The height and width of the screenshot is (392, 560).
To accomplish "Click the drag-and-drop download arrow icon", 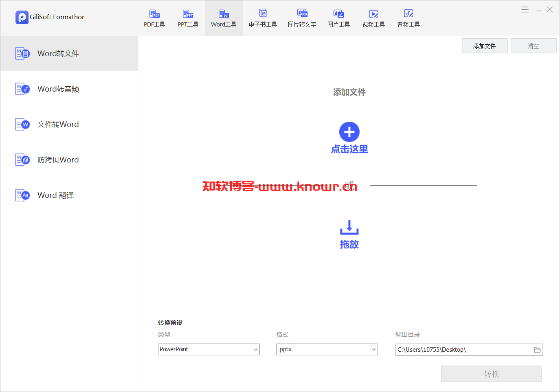I will pos(349,227).
